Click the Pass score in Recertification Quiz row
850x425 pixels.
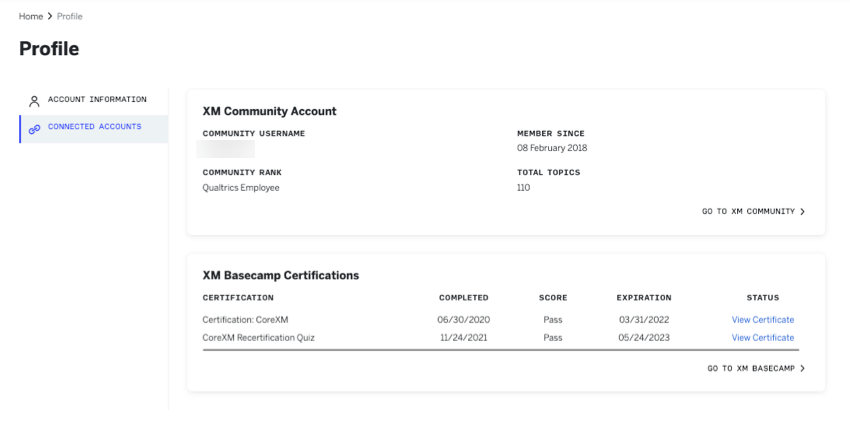click(553, 338)
